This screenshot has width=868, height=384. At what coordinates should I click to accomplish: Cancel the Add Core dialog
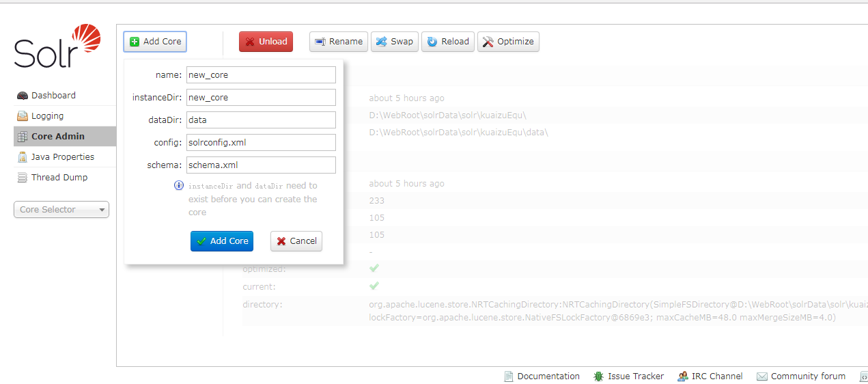(x=296, y=241)
